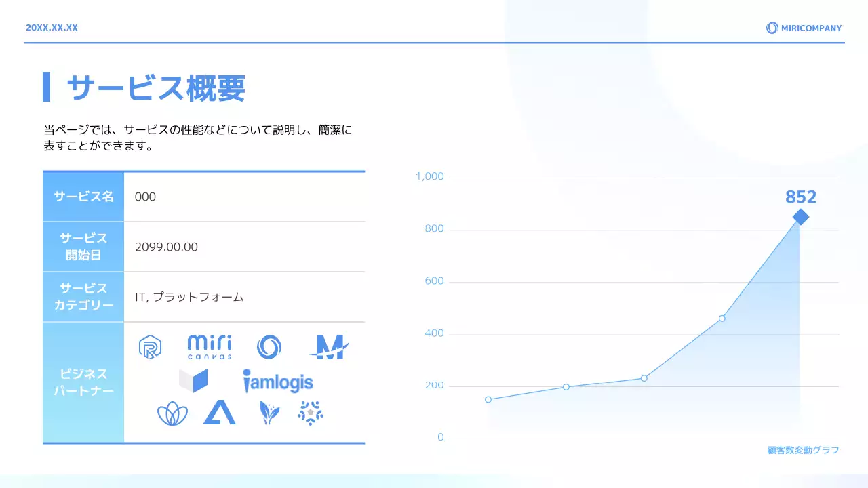
Task: Select the iamlogis logo
Action: tap(278, 382)
